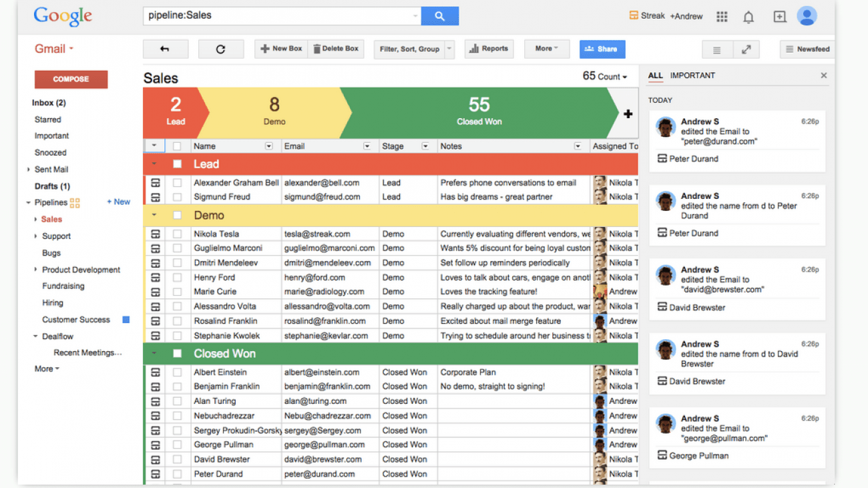Tick the checkbox beside Albert Einstein
Image resolution: width=868 pixels, height=488 pixels.
[177, 372]
